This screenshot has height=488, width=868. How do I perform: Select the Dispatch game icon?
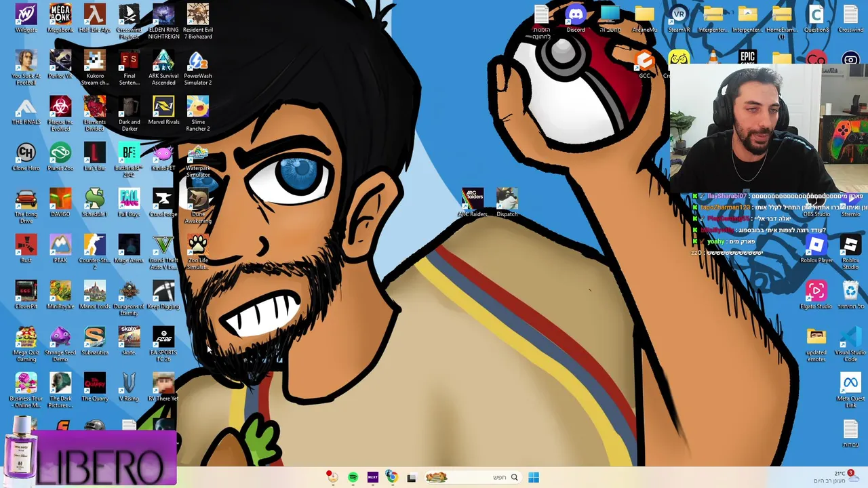pos(507,203)
